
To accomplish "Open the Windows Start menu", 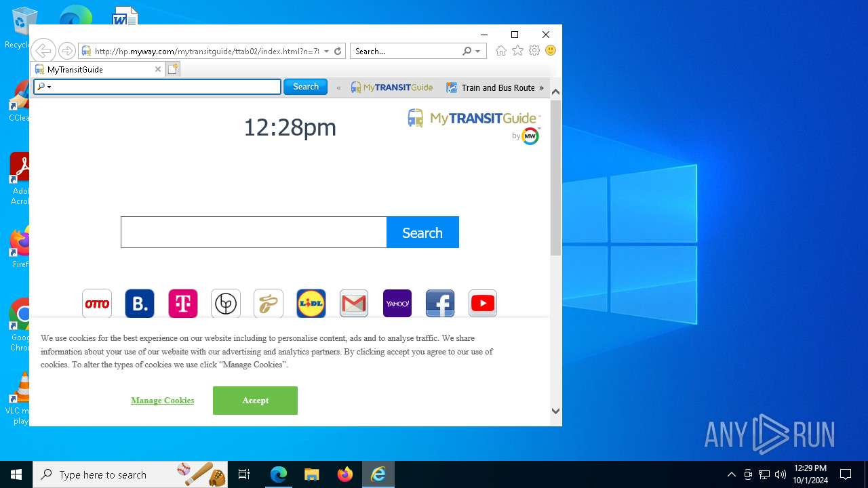I will (16, 474).
